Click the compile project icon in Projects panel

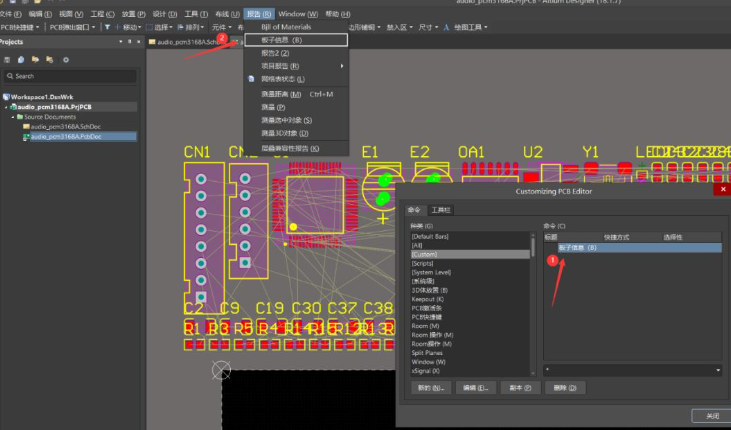21,60
